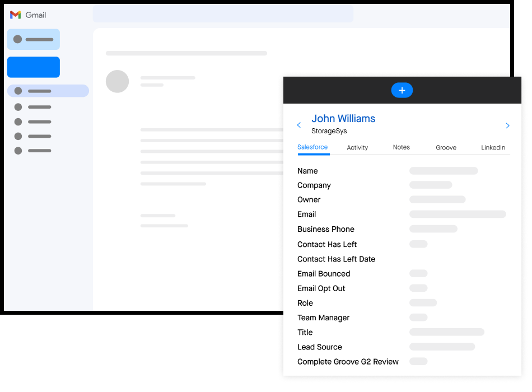
Task: Click the Lead Source value bar
Action: coord(442,347)
